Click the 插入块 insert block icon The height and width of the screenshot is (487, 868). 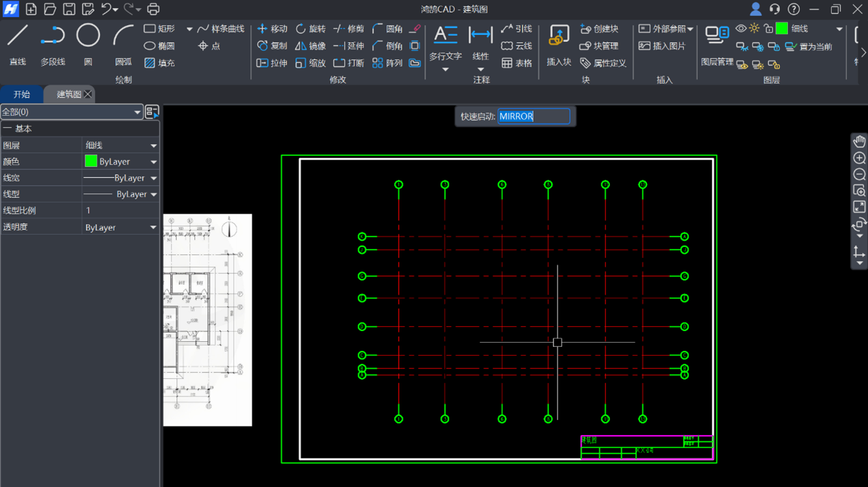[x=559, y=44]
